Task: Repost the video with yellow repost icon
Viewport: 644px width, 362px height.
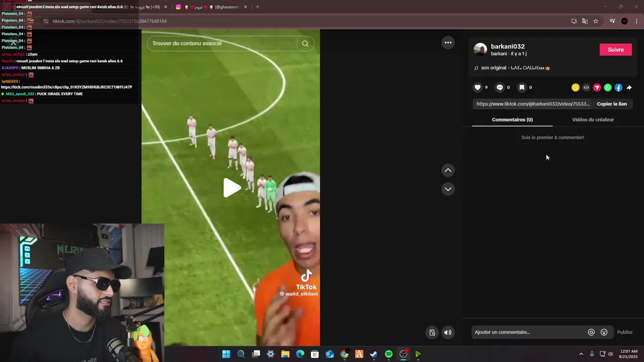Action: click(576, 87)
